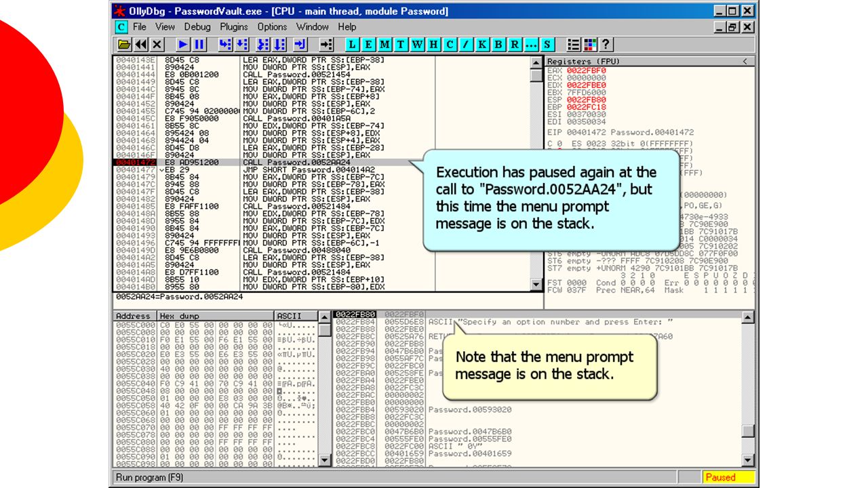Open Breakpoints window with B button
The image size is (868, 488).
point(498,45)
